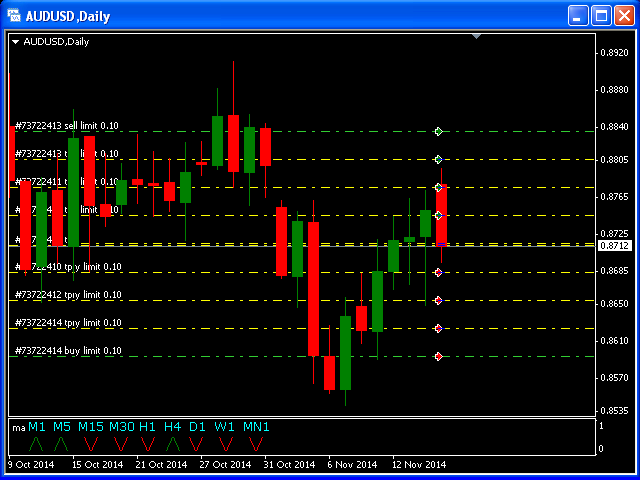Select the #73722414 buy limit 0.10 order label
The width and height of the screenshot is (640, 480).
pyautogui.click(x=68, y=351)
